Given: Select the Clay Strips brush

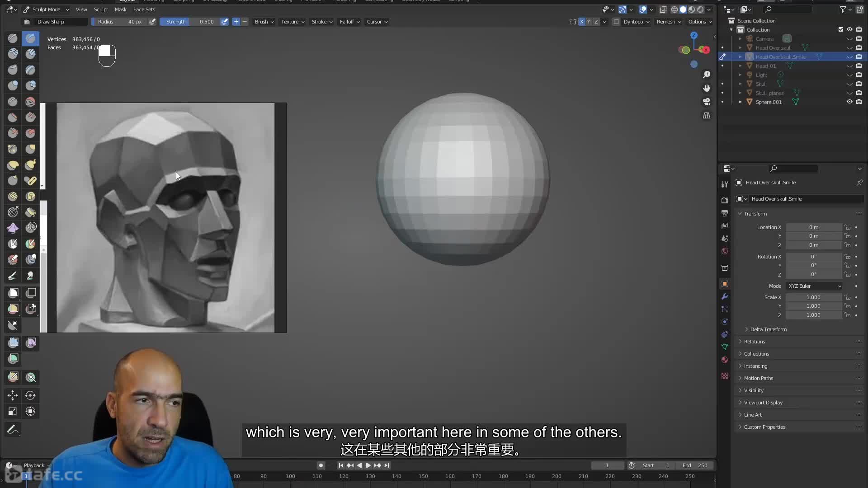Looking at the screenshot, I should click(30, 54).
